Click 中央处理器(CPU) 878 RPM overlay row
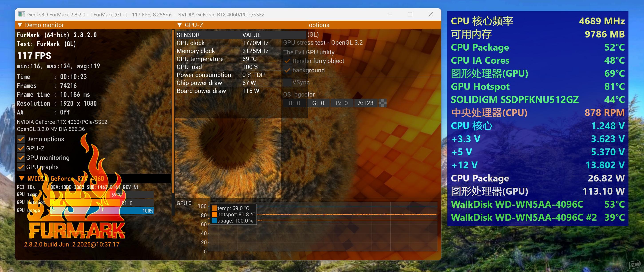 tap(538, 113)
